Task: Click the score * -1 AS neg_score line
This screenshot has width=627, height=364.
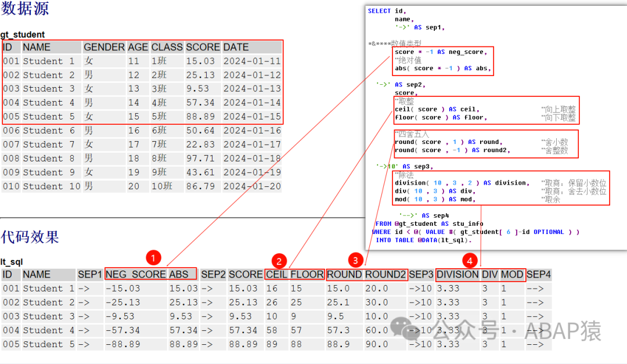Action: [441, 52]
